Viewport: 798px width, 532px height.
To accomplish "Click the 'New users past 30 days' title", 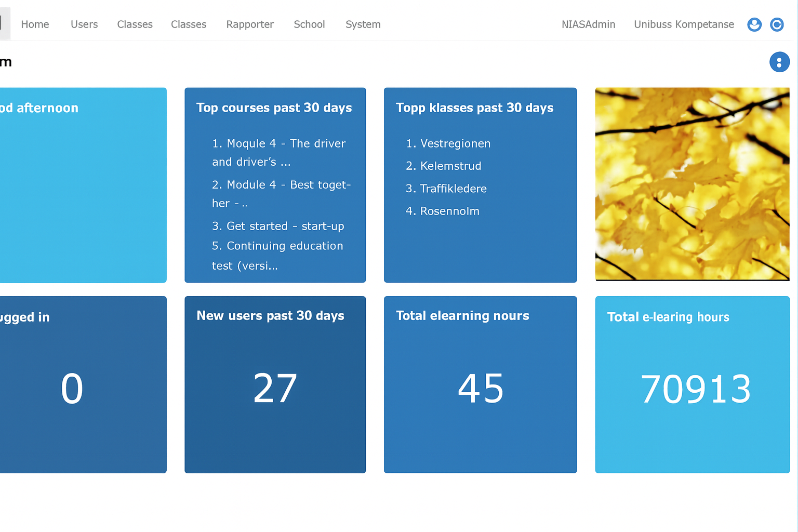I will point(271,316).
